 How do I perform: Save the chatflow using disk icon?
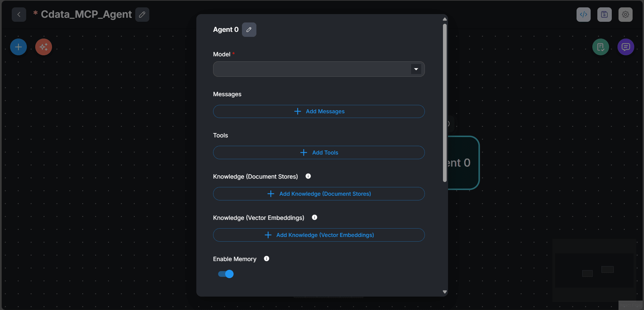pos(604,14)
